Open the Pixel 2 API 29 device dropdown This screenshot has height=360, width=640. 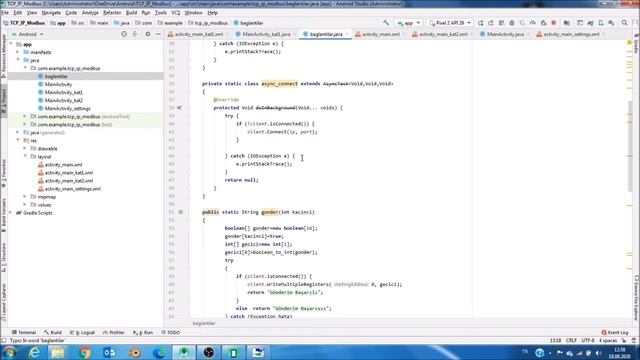pos(450,23)
